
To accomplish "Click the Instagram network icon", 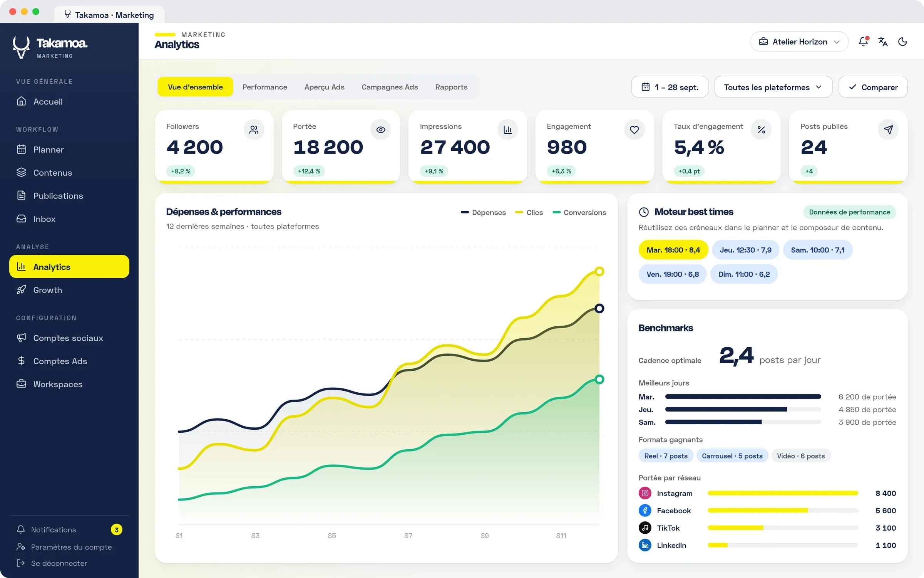I will (645, 493).
